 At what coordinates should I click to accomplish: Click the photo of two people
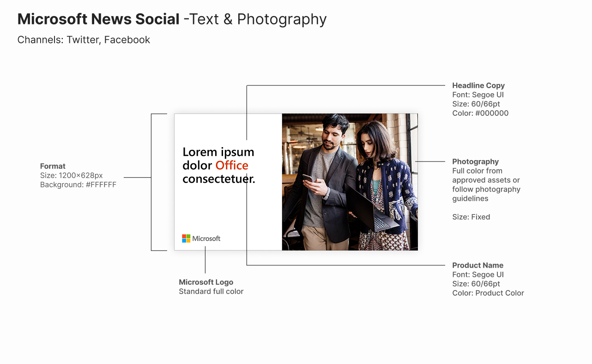click(350, 182)
